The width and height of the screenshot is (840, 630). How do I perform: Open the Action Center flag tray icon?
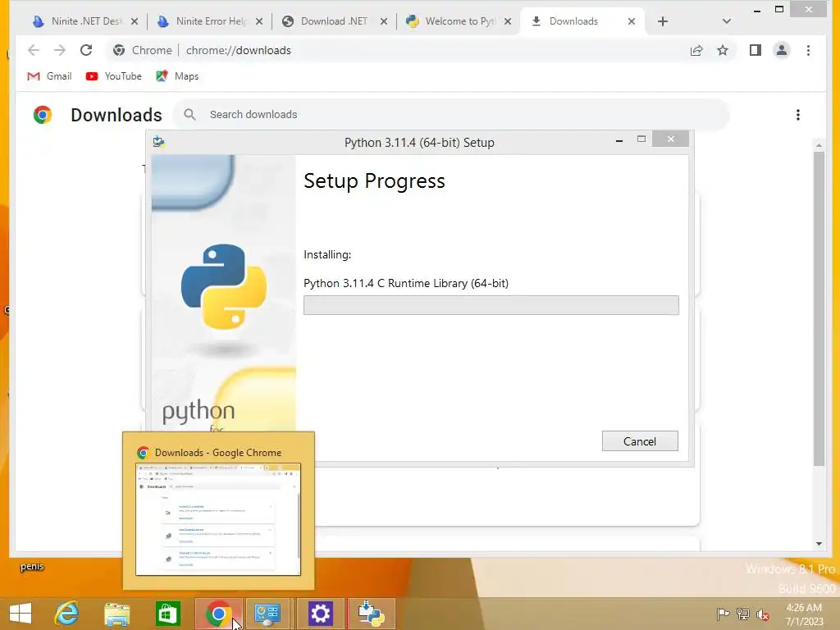723,614
